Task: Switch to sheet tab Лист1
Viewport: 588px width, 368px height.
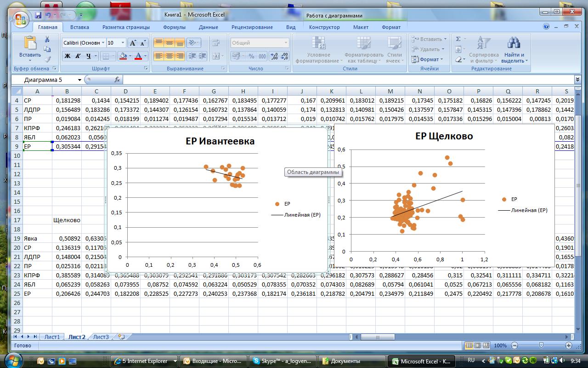Action: (x=52, y=337)
